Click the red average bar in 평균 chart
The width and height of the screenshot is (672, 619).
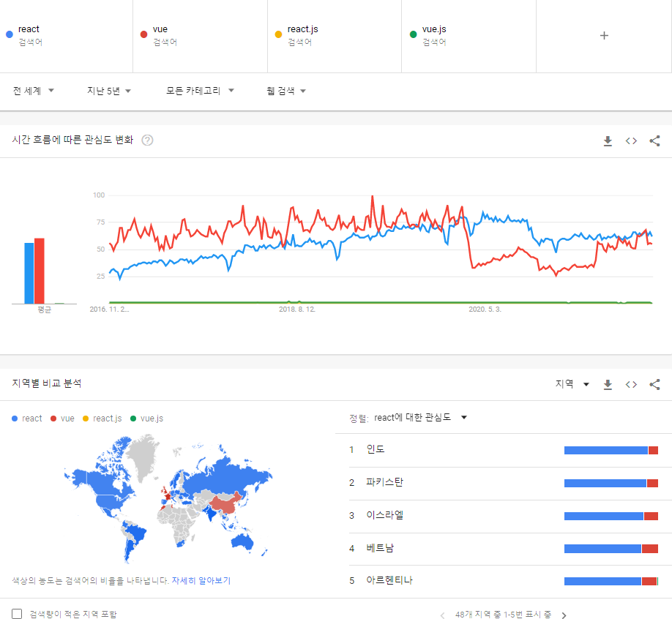(x=40, y=271)
